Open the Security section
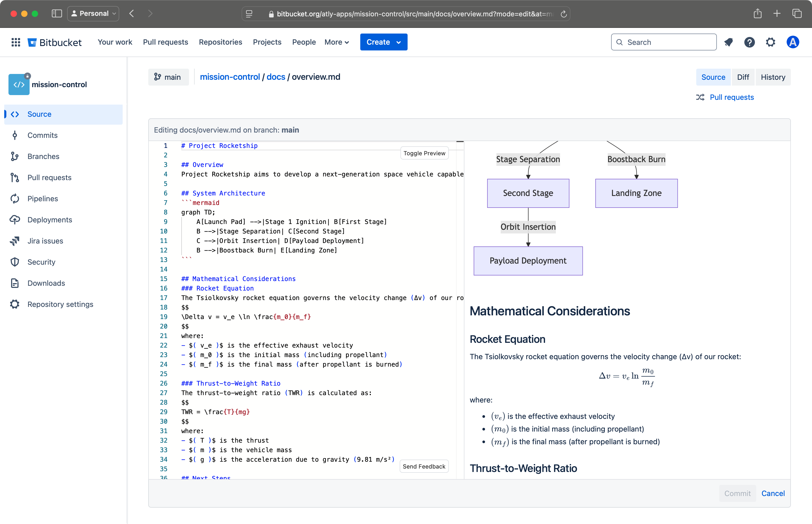Screen dimensions: 812x524 click(x=41, y=262)
